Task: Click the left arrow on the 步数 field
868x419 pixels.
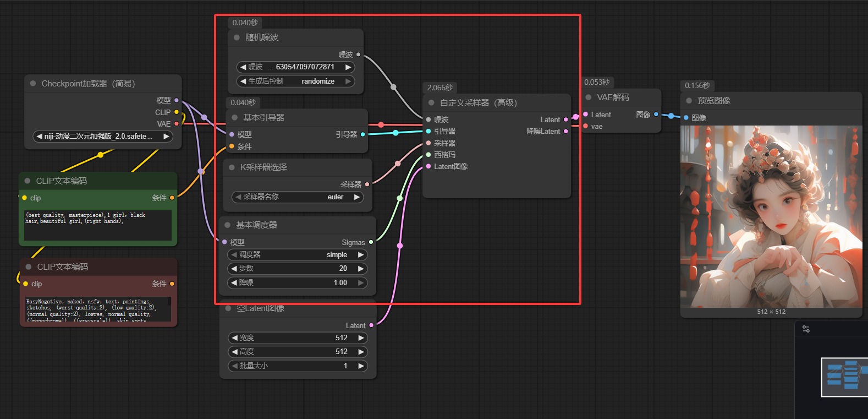Action: [x=234, y=269]
